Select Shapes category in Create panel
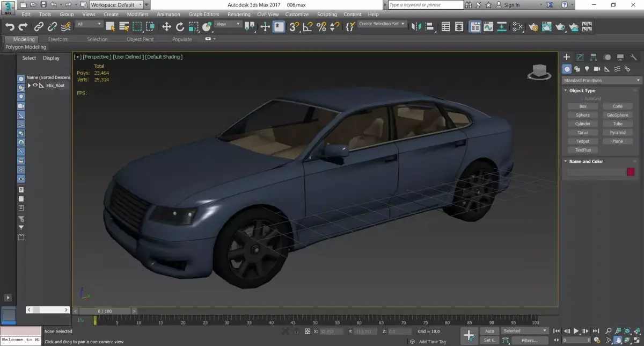The width and height of the screenshot is (644, 346). [577, 69]
